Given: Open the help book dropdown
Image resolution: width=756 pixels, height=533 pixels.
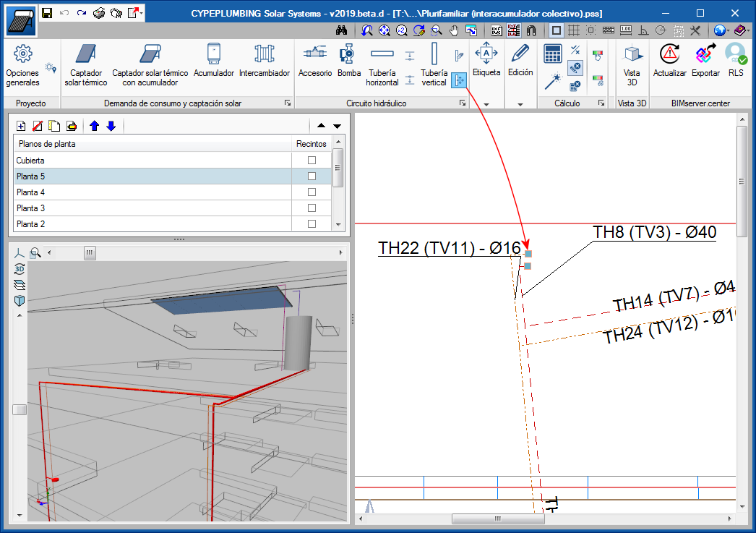Looking at the screenshot, I should (x=748, y=31).
